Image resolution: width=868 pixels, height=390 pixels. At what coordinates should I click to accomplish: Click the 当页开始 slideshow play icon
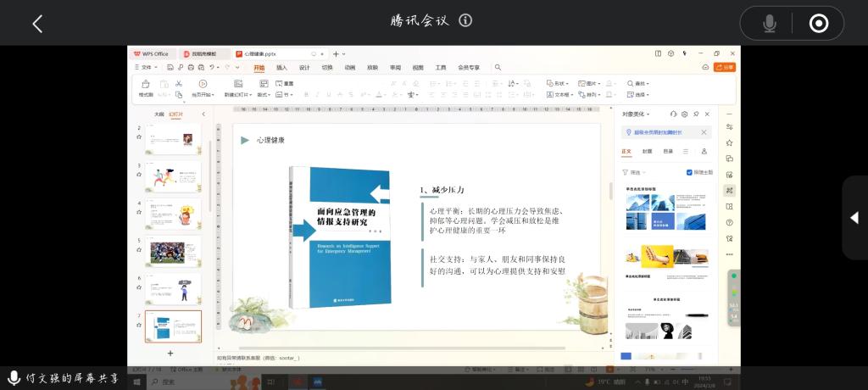pyautogui.click(x=203, y=84)
